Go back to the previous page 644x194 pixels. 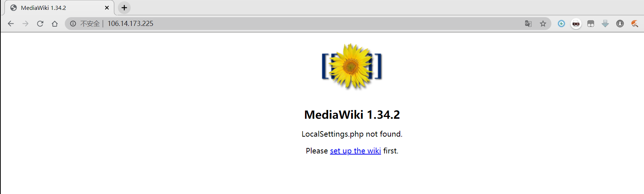click(x=11, y=24)
